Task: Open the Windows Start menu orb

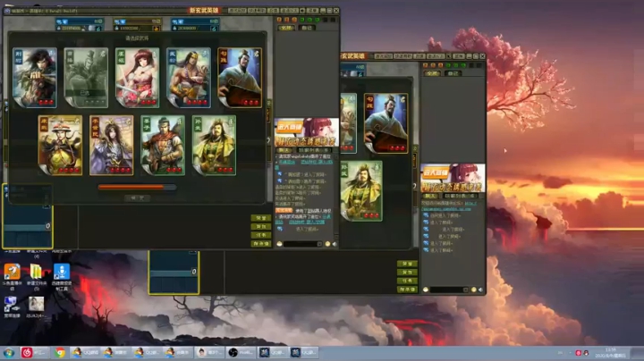Action: 9,353
